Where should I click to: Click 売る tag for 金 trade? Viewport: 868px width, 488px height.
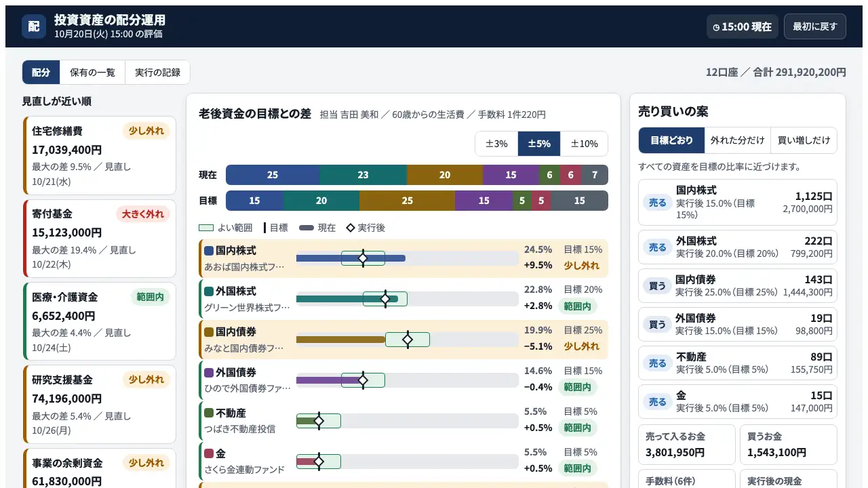coord(658,402)
